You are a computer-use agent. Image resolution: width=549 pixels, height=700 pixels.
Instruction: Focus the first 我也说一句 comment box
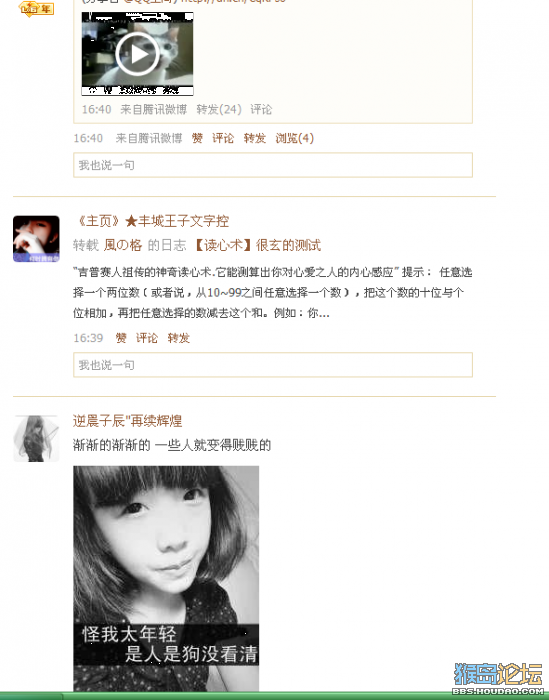(273, 165)
